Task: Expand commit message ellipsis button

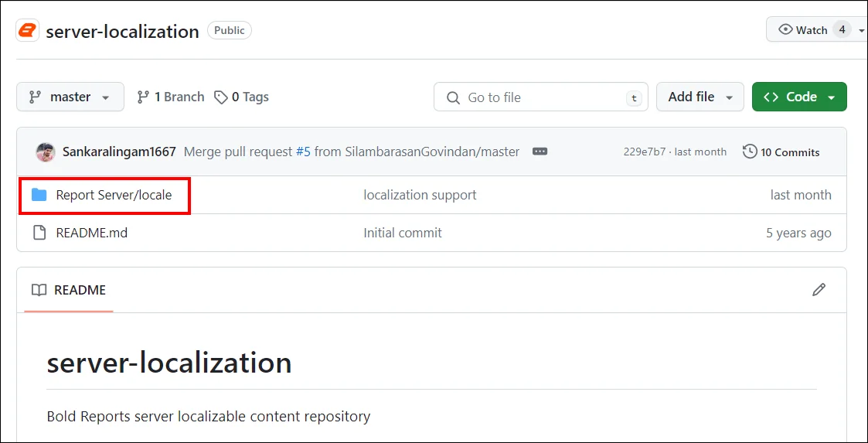Action: [540, 152]
